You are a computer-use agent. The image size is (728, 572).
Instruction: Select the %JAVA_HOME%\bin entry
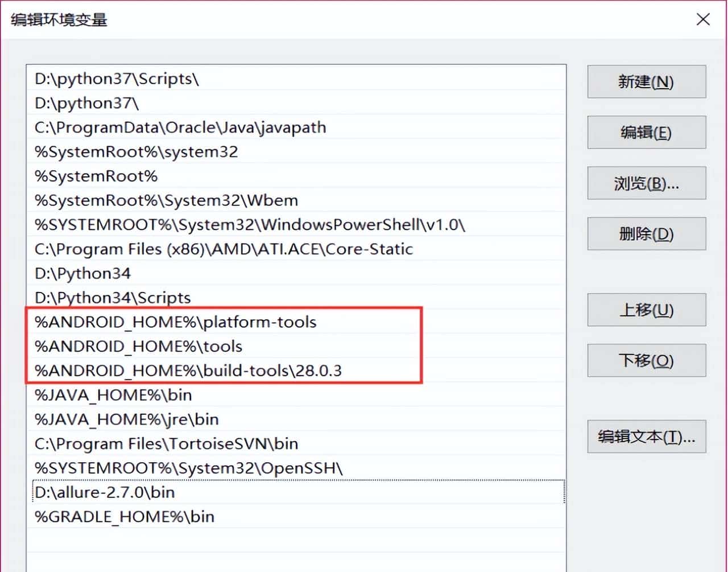[x=113, y=394]
